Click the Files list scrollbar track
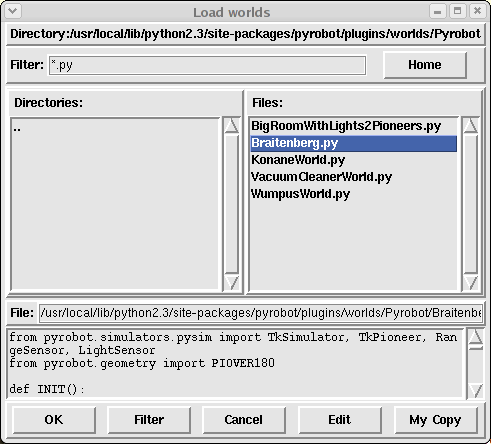Viewport: 491px width, 444px height. (x=471, y=204)
